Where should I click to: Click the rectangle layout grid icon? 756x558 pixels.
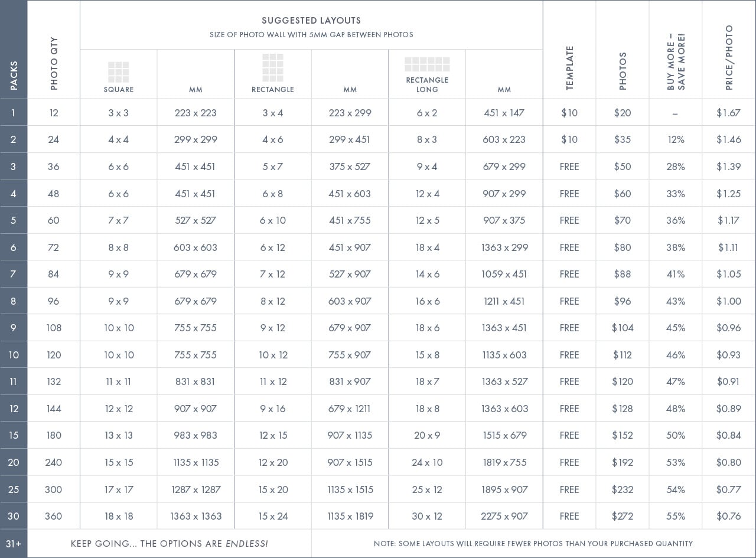click(x=273, y=67)
